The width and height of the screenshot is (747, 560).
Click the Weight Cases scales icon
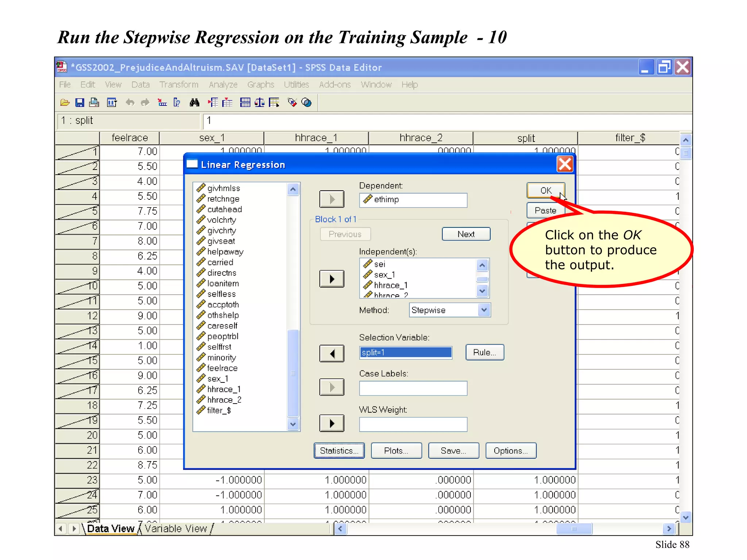coord(260,103)
